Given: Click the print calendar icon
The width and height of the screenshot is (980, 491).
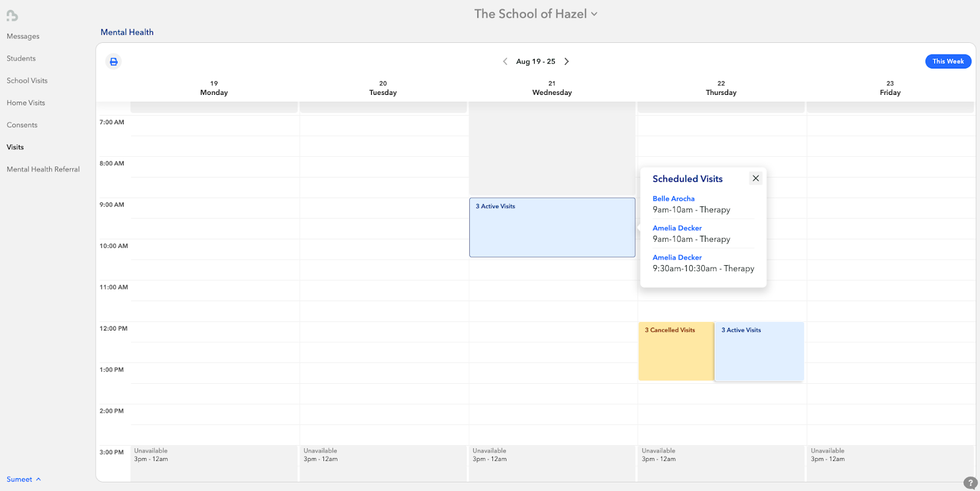Looking at the screenshot, I should [113, 62].
